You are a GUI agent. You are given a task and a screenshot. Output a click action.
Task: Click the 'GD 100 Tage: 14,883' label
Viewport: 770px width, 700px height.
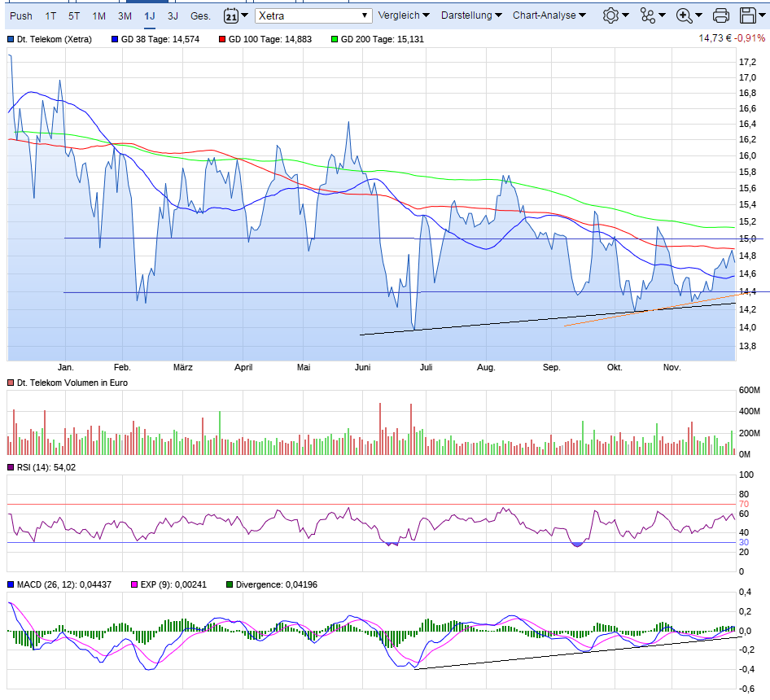270,39
